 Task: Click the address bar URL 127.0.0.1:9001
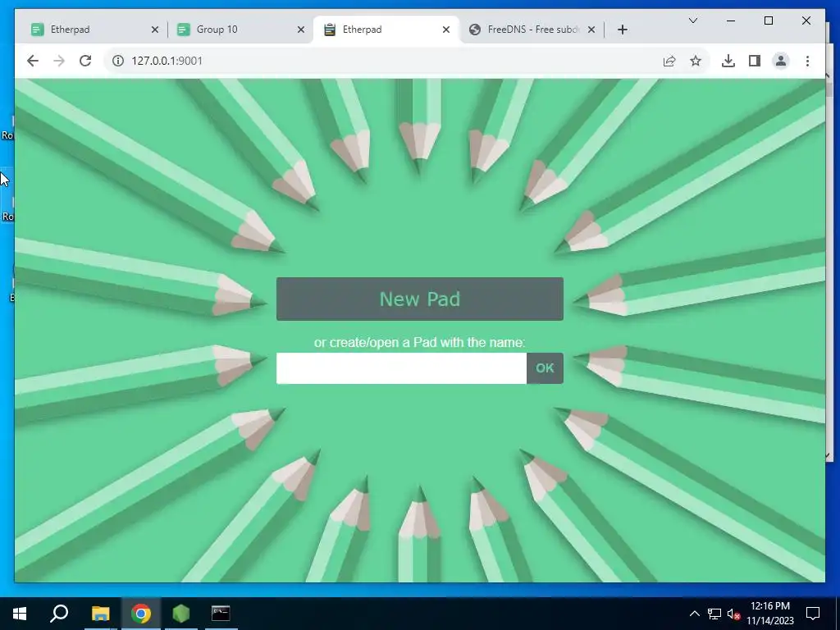(167, 61)
